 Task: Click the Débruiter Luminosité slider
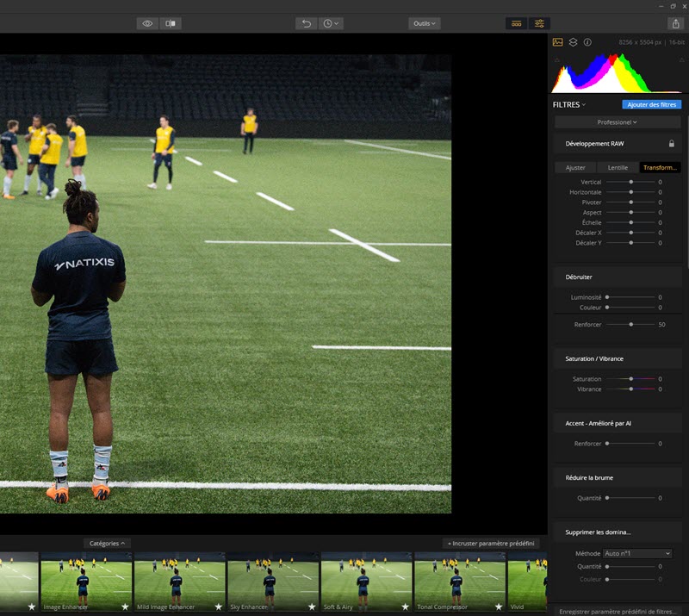coord(631,297)
